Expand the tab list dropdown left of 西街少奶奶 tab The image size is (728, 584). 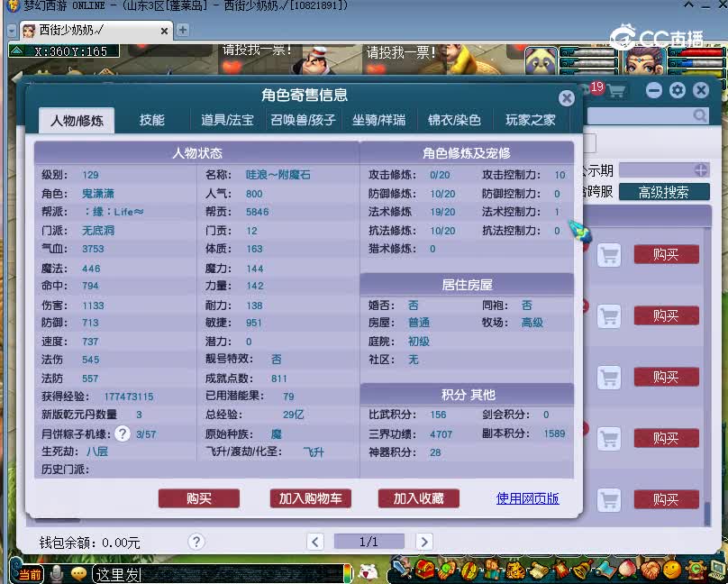pyautogui.click(x=12, y=31)
